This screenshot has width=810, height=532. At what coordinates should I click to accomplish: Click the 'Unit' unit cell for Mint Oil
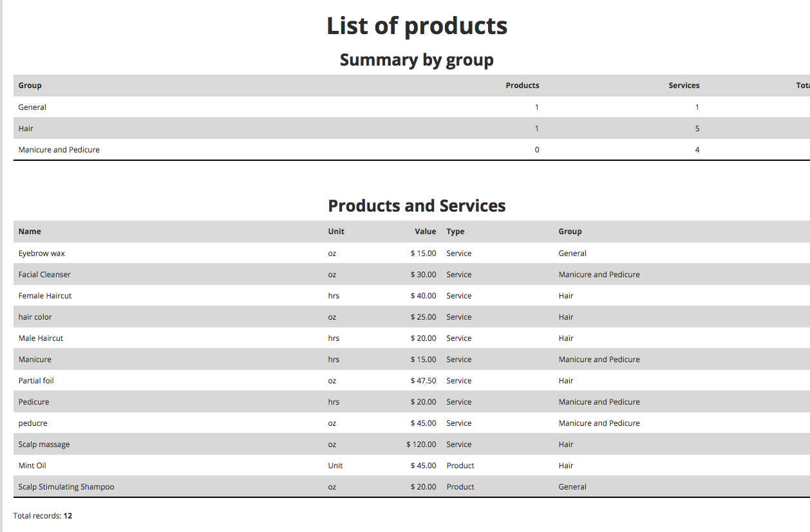[335, 466]
